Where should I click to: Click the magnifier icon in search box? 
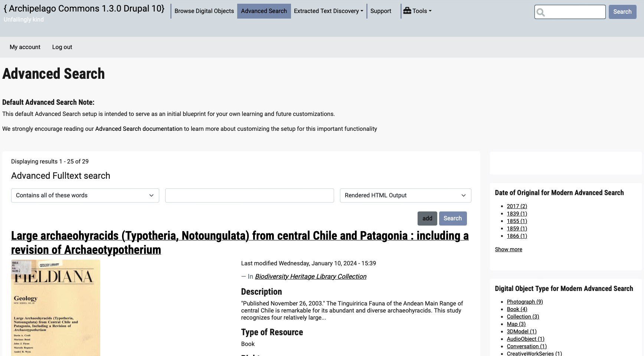click(541, 12)
